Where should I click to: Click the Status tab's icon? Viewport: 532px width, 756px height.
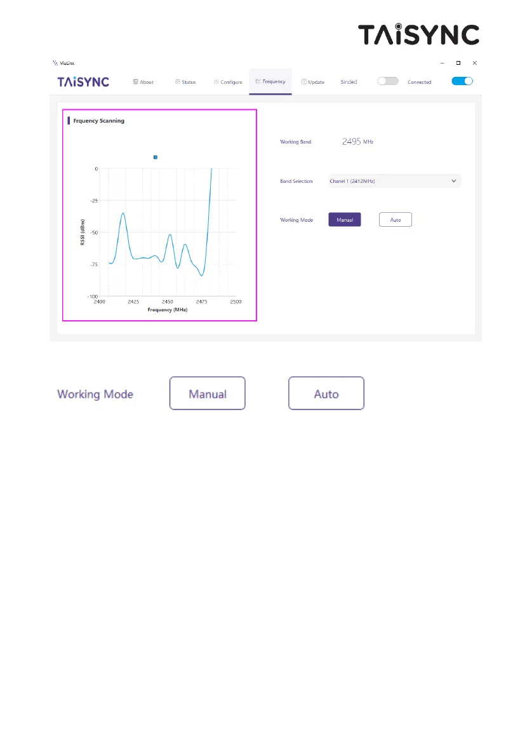[x=178, y=82]
